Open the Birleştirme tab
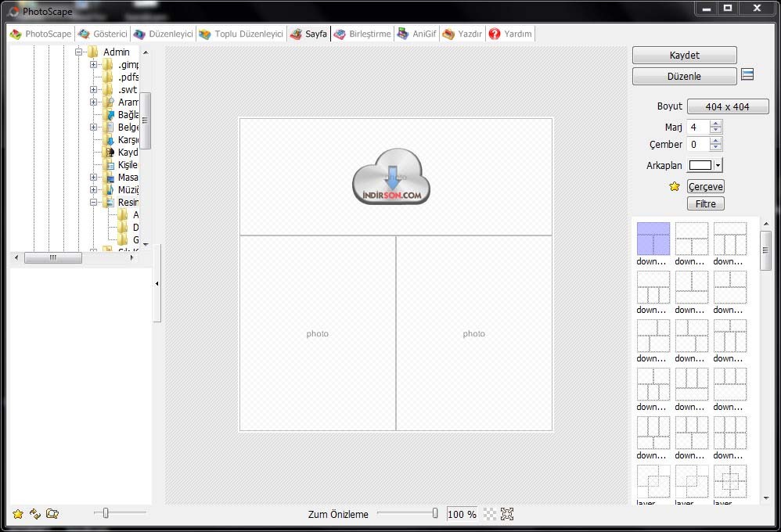This screenshot has width=781, height=532. click(362, 34)
